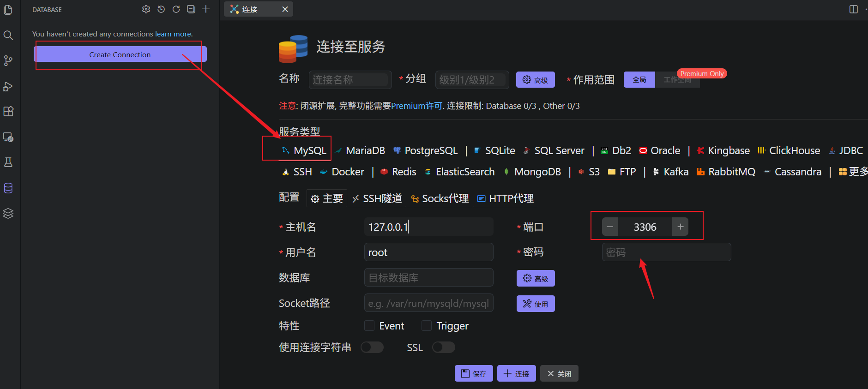Image resolution: width=868 pixels, height=389 pixels.
Task: Click the 连接名称 name input field
Action: pos(350,80)
